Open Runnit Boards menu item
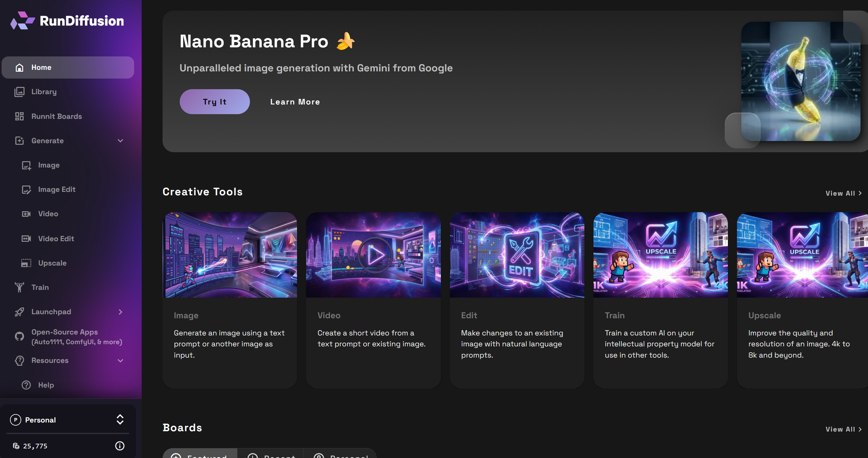The width and height of the screenshot is (868, 458). [68, 116]
